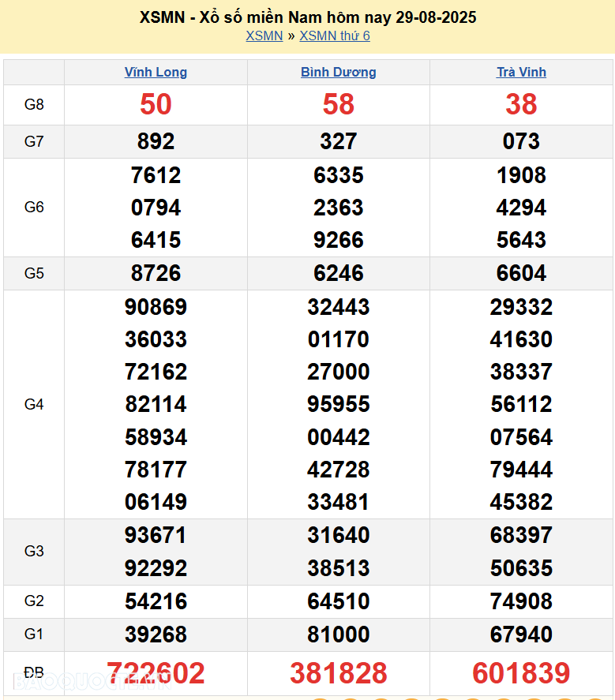Screen dimensions: 615x700
Task: Open the Vĩnh Long province link
Action: tap(156, 73)
